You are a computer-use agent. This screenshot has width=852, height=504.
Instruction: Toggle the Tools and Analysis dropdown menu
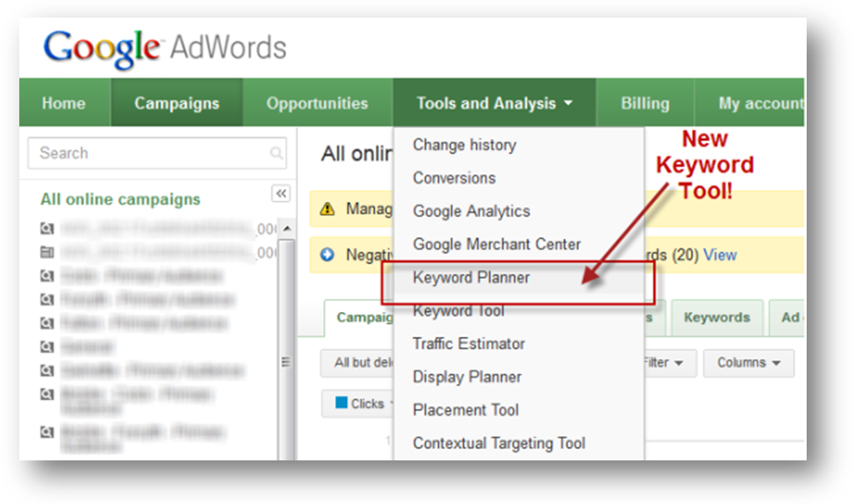coord(494,103)
